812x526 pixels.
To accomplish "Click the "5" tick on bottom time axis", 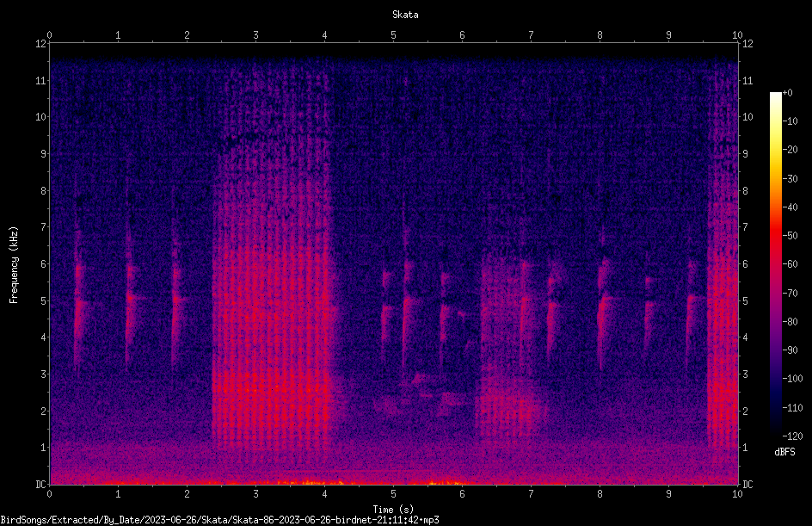I will tap(394, 494).
